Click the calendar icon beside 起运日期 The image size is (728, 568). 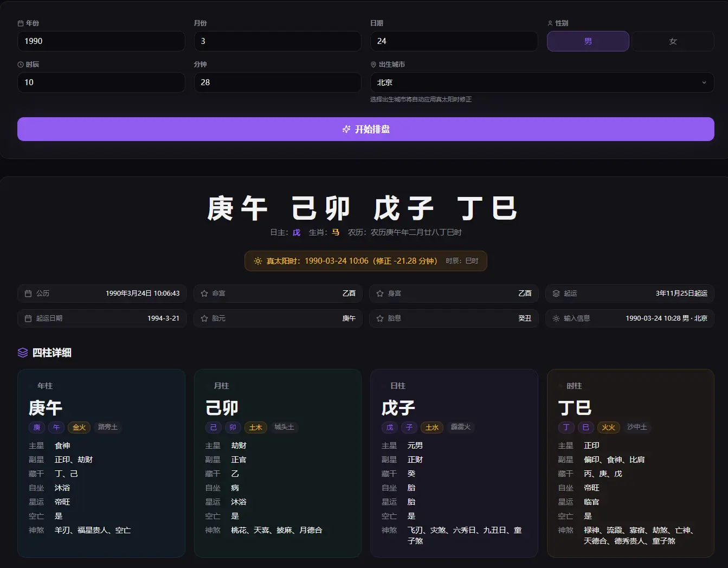pos(28,318)
